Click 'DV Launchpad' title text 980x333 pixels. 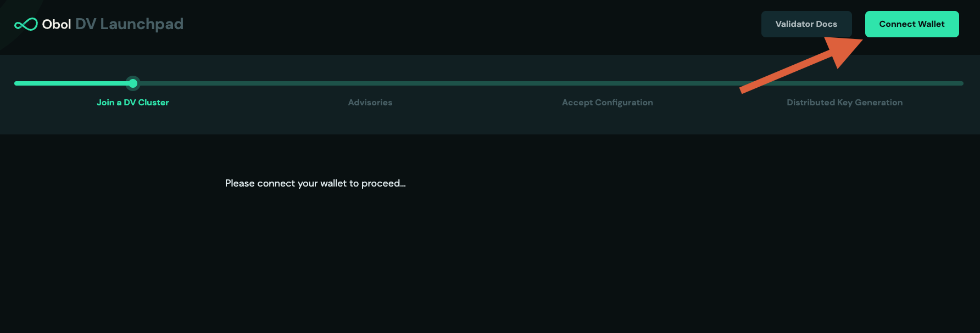130,24
